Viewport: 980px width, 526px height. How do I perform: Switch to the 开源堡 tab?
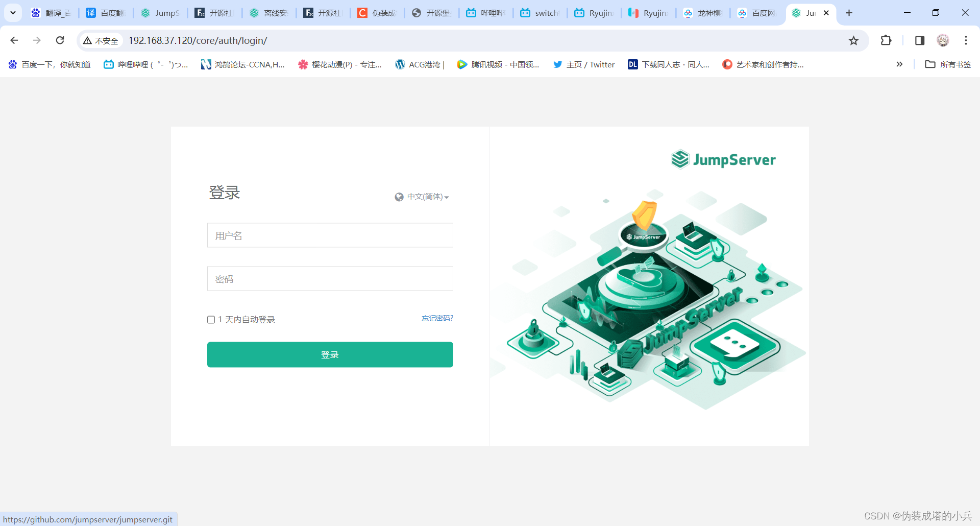tap(432, 13)
